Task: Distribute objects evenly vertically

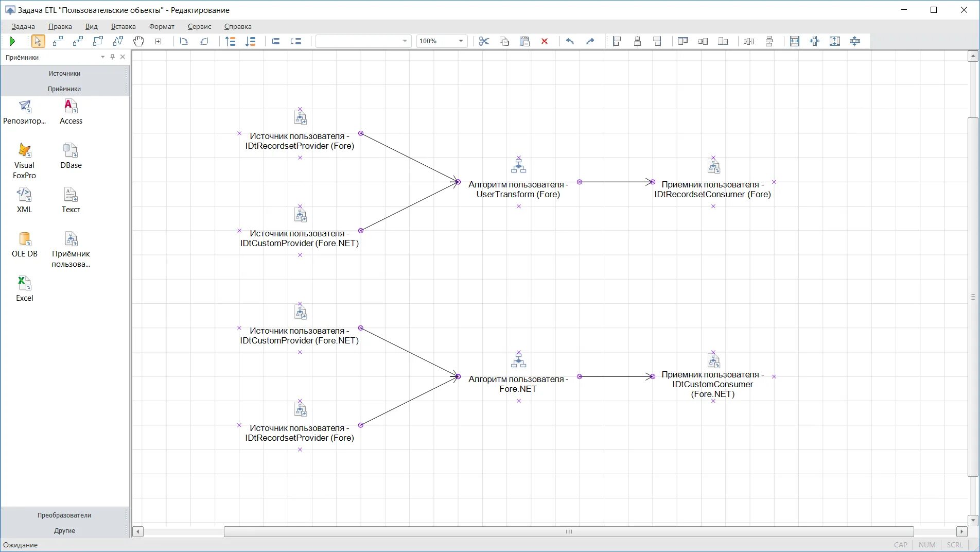Action: pyautogui.click(x=769, y=41)
